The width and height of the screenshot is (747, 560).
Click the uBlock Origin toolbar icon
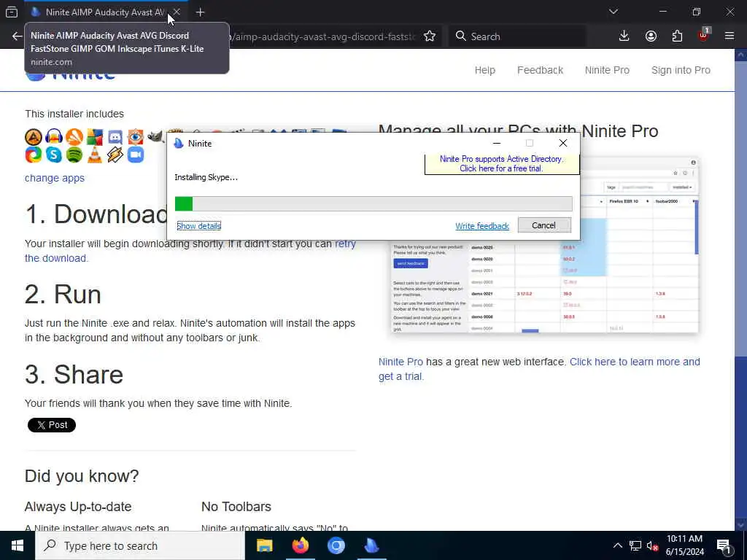pyautogui.click(x=704, y=35)
